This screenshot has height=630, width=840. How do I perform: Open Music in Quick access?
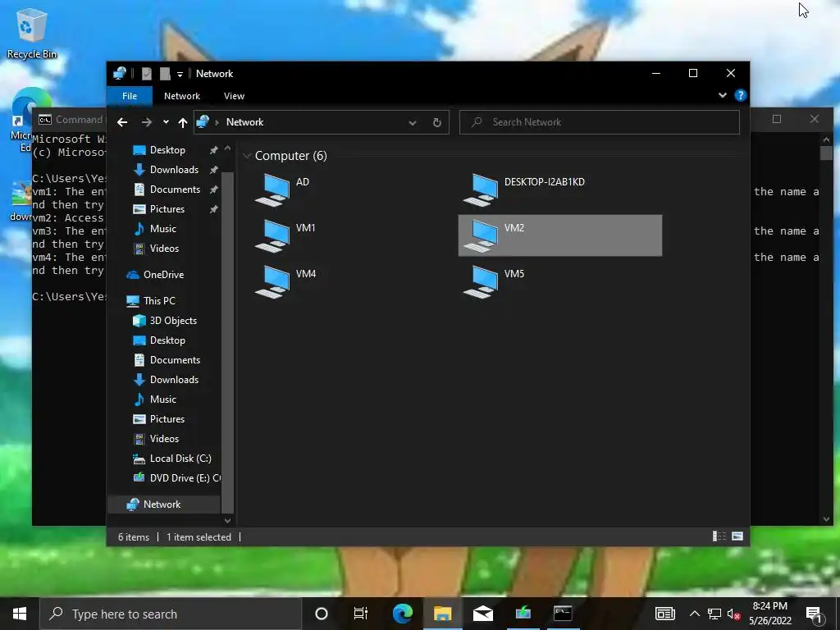[x=163, y=229]
